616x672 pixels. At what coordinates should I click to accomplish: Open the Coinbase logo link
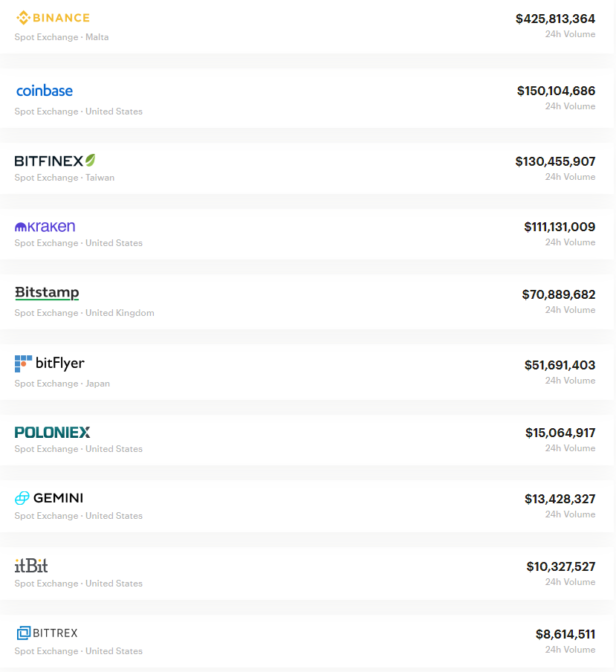tap(45, 91)
